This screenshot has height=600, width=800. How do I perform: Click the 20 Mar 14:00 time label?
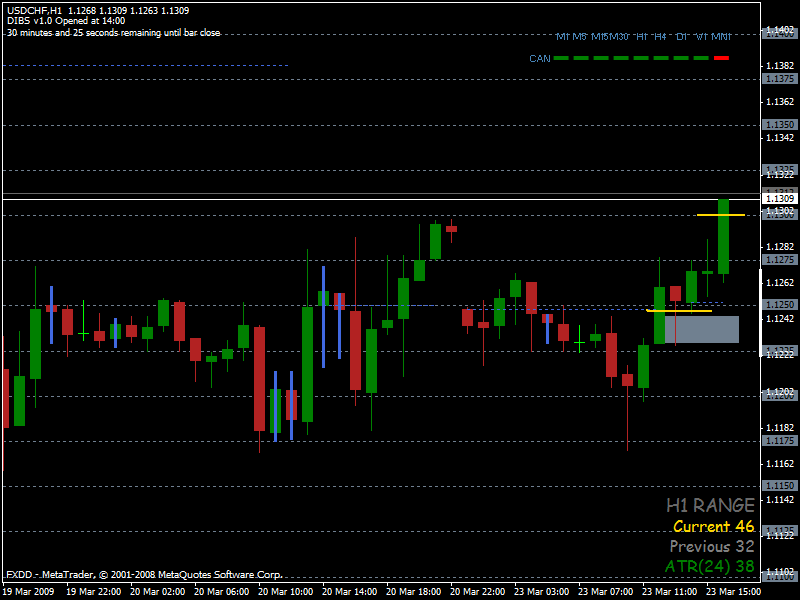pyautogui.click(x=349, y=592)
